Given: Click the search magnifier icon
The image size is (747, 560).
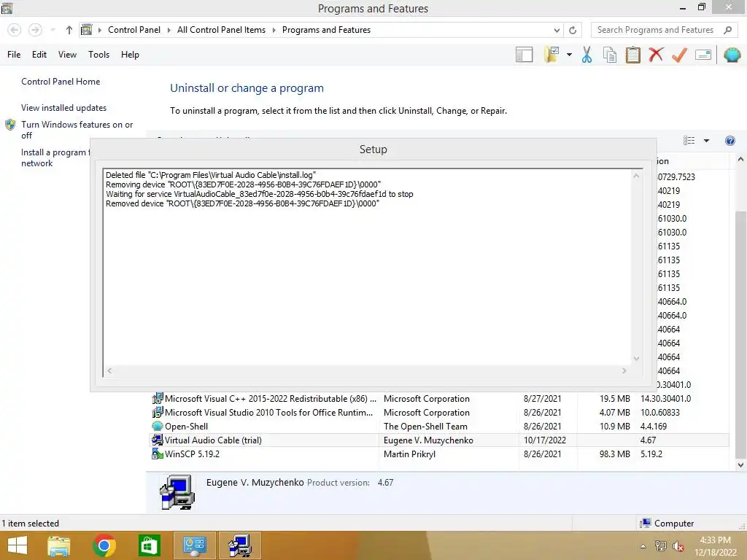Looking at the screenshot, I should click(x=727, y=30).
